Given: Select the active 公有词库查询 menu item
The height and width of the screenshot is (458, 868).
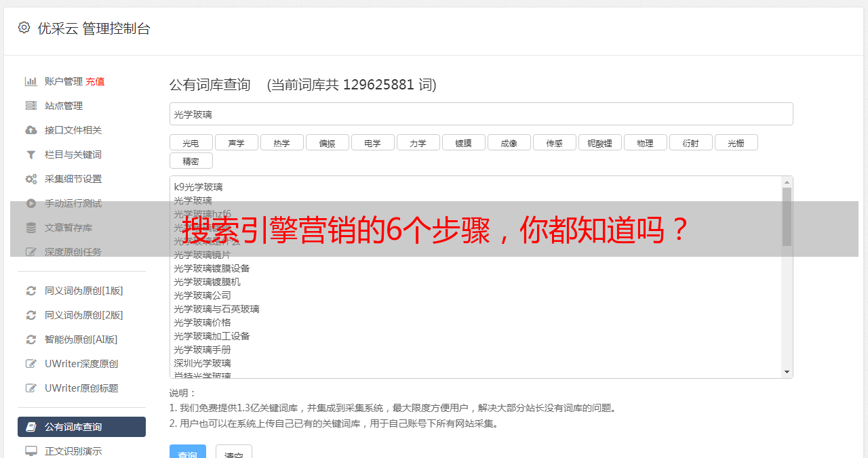Looking at the screenshot, I should [81, 427].
